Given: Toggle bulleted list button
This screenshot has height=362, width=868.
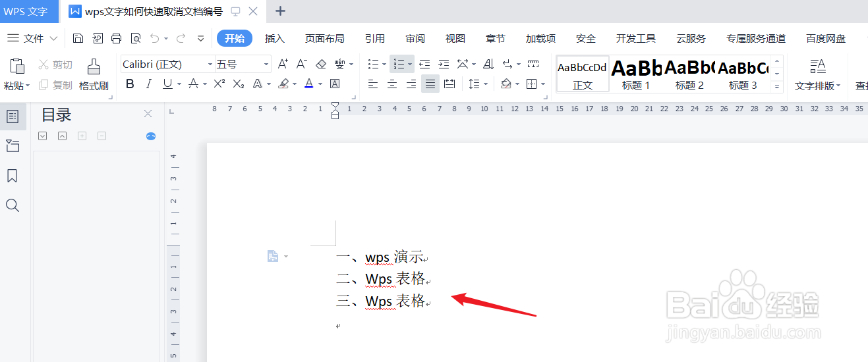Looking at the screenshot, I should [373, 64].
